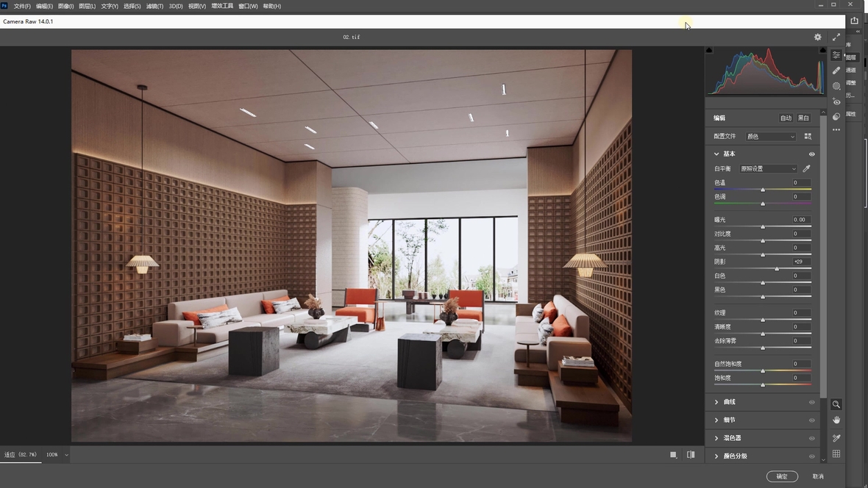Click the white balance eyedropper tool

pyautogui.click(x=806, y=169)
